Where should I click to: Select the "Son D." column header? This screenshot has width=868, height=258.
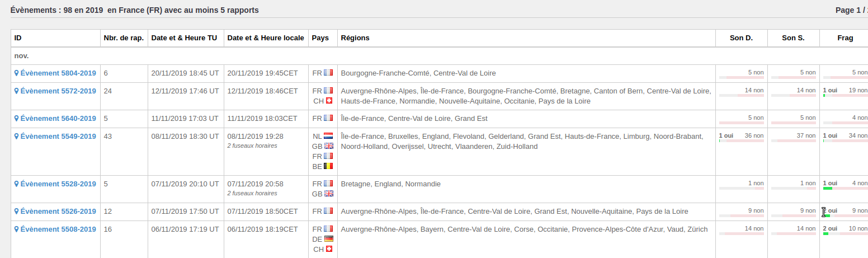(x=741, y=38)
